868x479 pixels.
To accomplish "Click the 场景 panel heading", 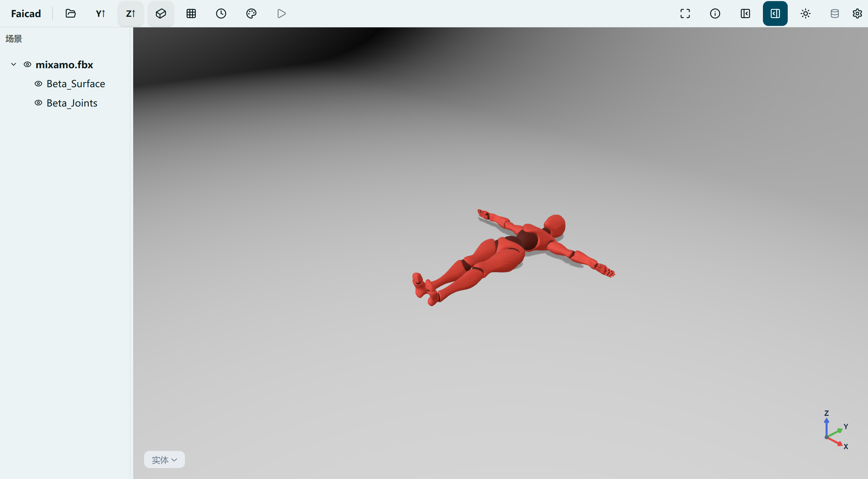I will (x=13, y=39).
